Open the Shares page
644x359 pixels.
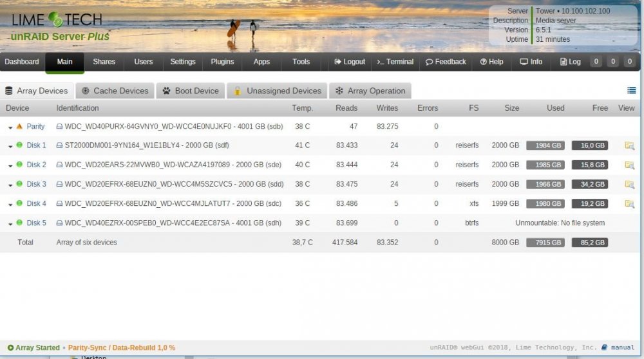tap(104, 62)
